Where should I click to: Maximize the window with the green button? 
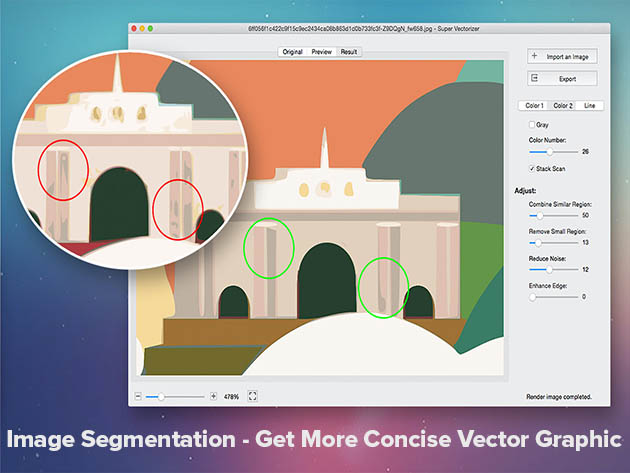[x=157, y=31]
